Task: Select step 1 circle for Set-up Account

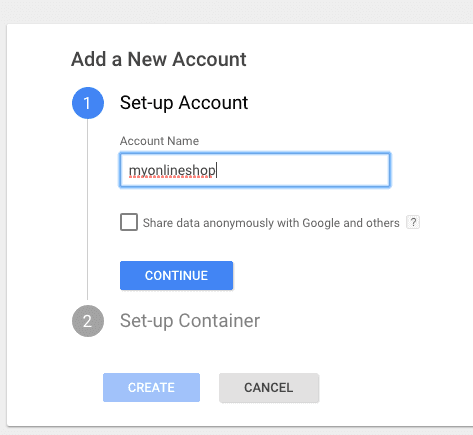Action: (88, 103)
